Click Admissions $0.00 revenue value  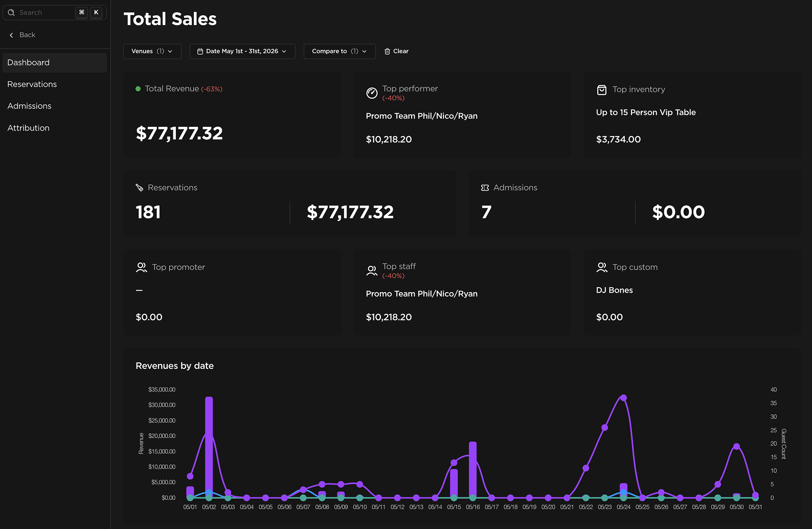coord(679,212)
